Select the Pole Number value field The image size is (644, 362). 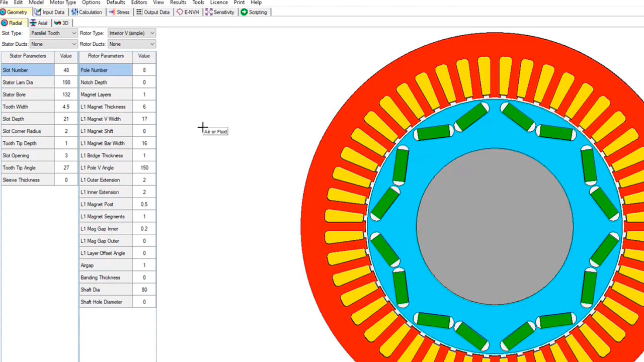pyautogui.click(x=144, y=70)
